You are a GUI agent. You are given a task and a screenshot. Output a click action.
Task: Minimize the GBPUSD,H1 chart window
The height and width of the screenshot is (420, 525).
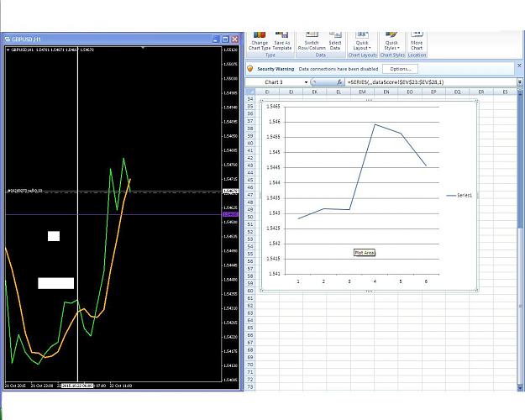pyautogui.click(x=215, y=39)
